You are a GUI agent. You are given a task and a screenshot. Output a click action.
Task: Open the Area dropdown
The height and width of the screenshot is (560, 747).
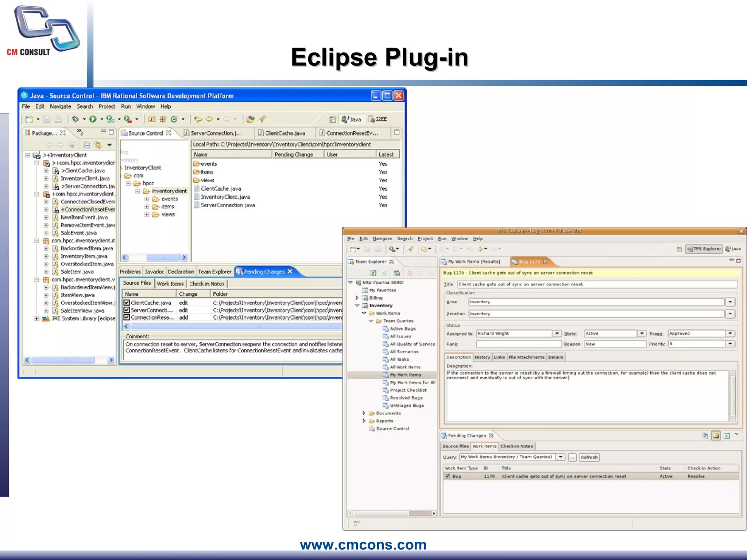730,302
